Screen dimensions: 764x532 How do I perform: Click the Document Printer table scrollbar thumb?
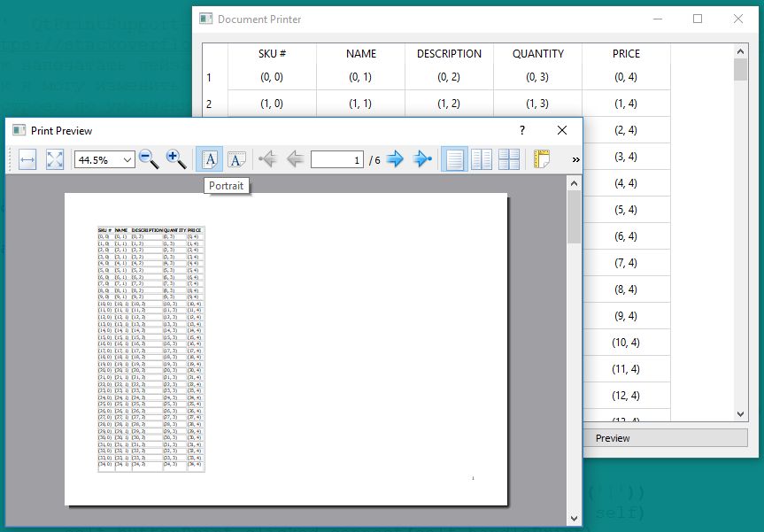[741, 70]
